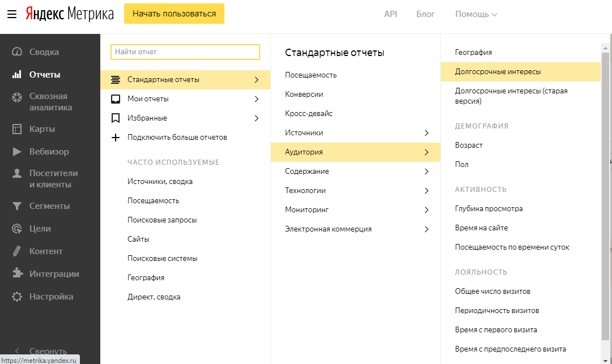Click the Контент pencil icon
This screenshot has width=612, height=364.
[x=17, y=251]
